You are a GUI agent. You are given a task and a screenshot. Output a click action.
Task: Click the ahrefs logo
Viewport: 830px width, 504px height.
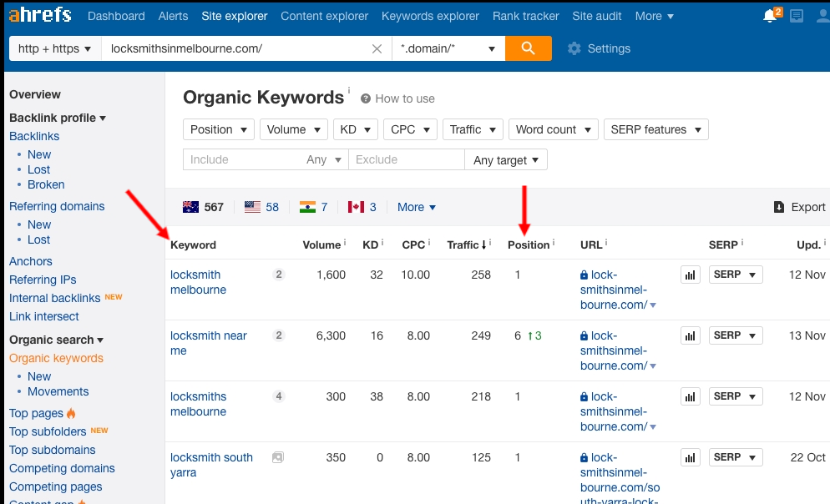(40, 15)
